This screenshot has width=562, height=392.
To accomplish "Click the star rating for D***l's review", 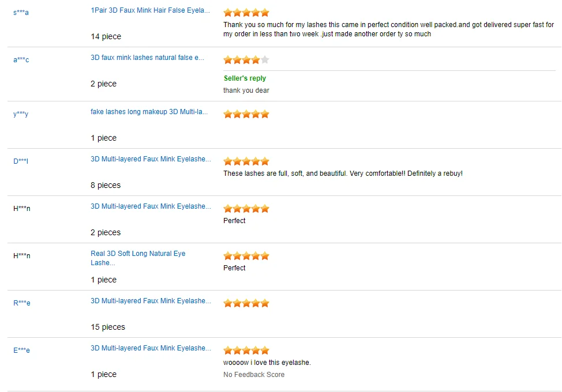I will click(246, 161).
